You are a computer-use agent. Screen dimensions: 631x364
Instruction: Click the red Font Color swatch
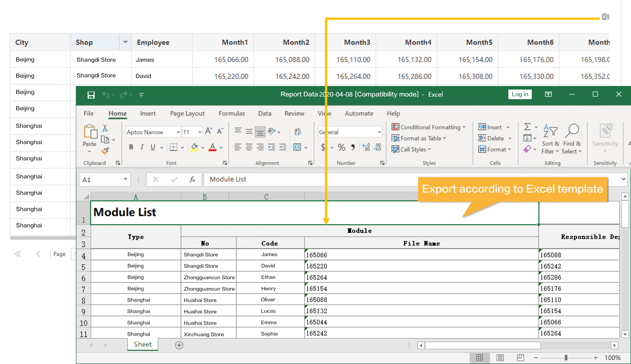click(213, 147)
